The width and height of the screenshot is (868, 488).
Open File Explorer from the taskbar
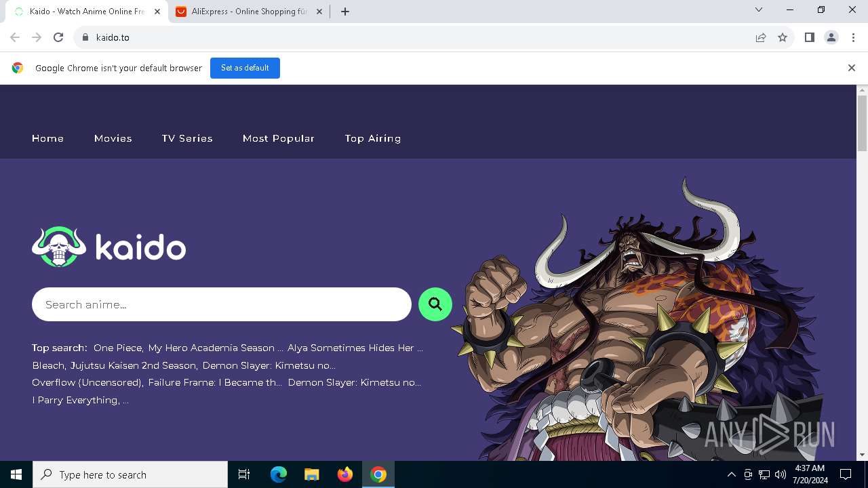coord(312,474)
